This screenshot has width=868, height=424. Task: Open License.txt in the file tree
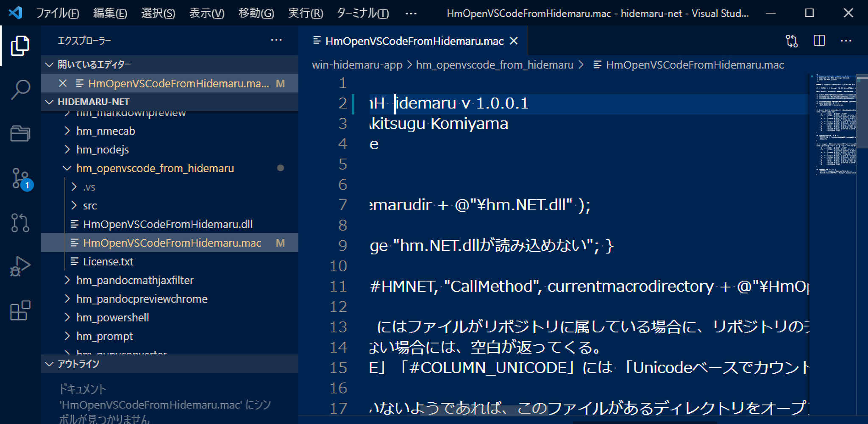(x=108, y=262)
